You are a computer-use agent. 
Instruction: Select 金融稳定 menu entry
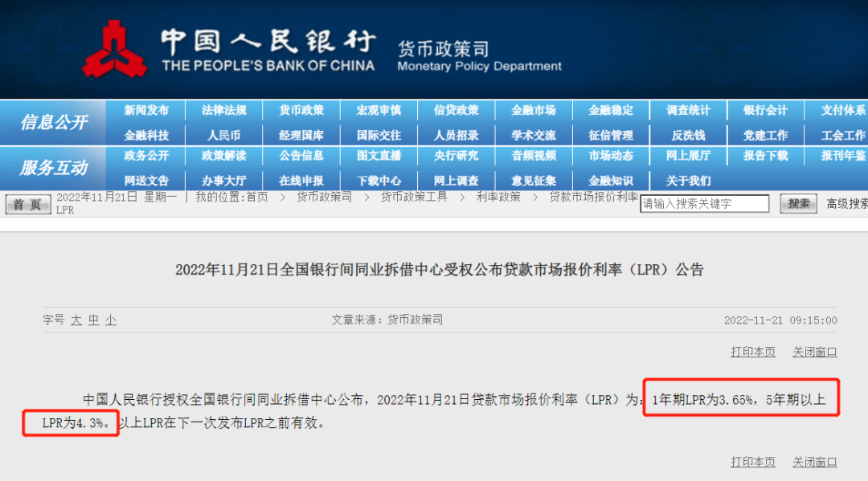tap(611, 111)
